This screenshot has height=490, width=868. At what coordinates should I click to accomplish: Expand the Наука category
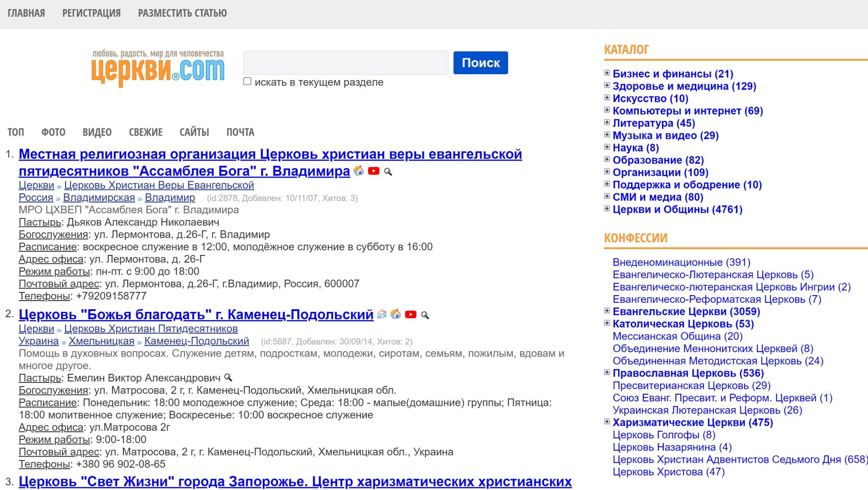pyautogui.click(x=607, y=146)
